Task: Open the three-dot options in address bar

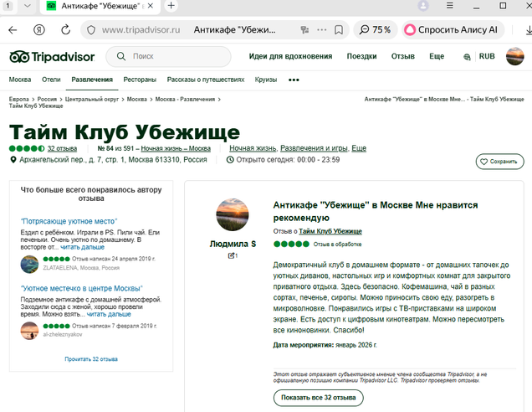Action: tap(321, 30)
